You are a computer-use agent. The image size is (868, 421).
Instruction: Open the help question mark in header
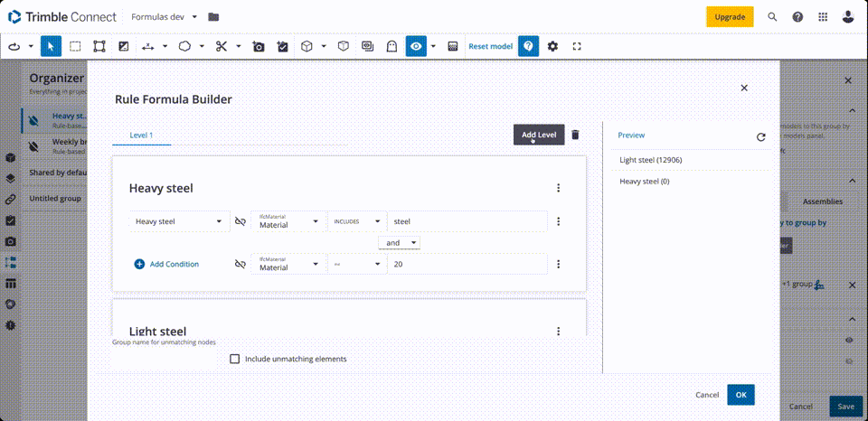click(797, 17)
